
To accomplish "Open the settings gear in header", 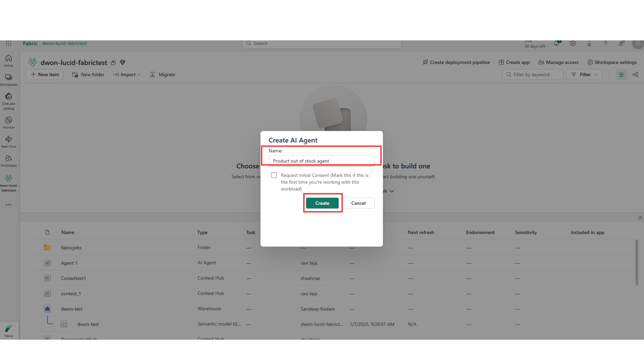I will pyautogui.click(x=573, y=43).
